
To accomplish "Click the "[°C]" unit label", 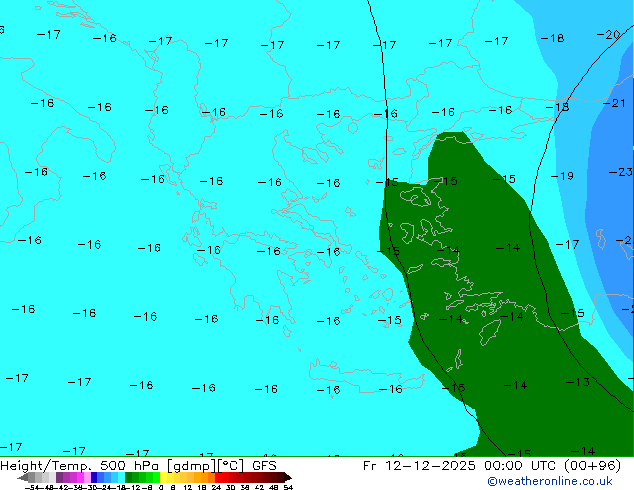I will (x=231, y=466).
